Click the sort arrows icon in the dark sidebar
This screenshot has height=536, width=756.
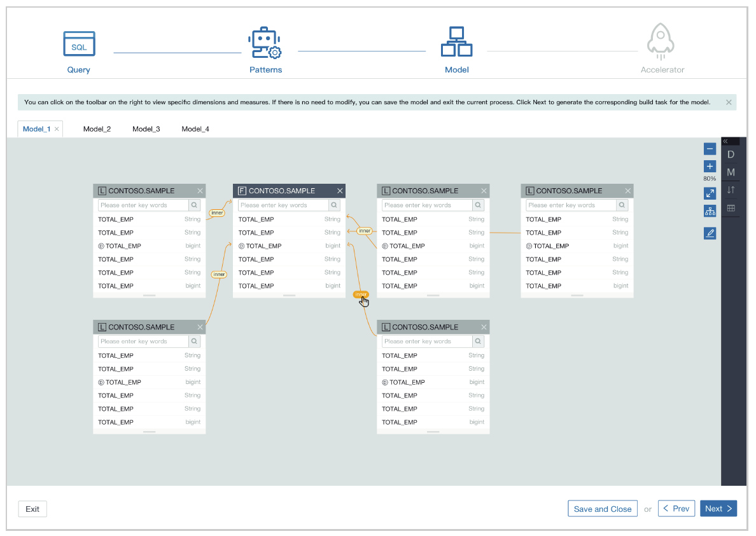tap(731, 190)
